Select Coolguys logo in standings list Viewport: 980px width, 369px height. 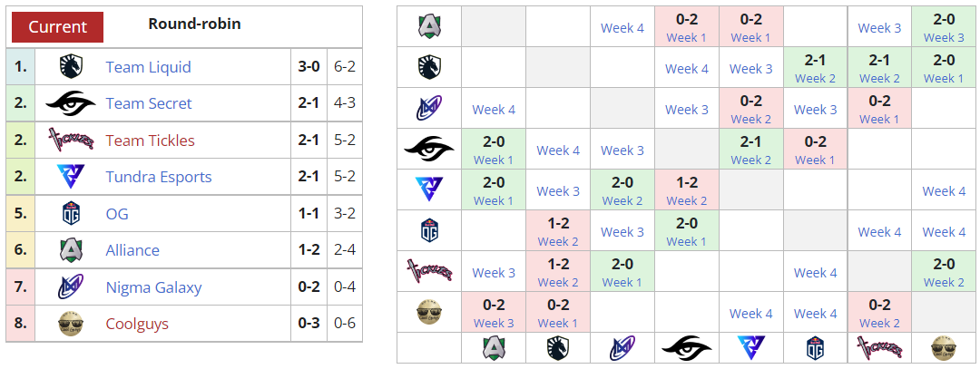click(70, 324)
